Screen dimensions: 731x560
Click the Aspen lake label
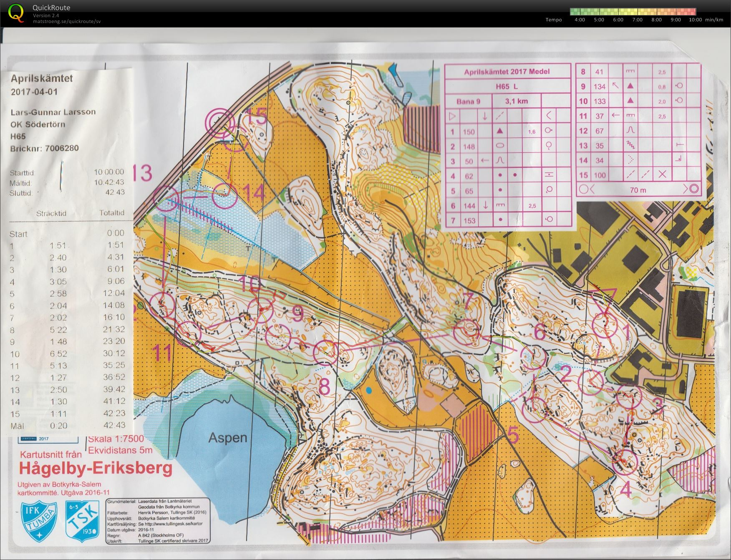coord(228,438)
